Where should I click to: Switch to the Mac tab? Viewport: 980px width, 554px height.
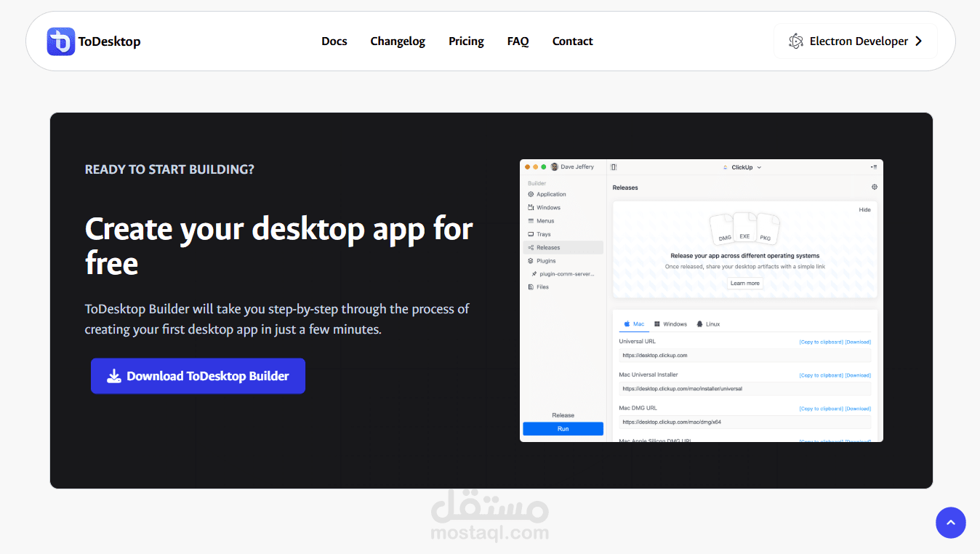tap(634, 324)
